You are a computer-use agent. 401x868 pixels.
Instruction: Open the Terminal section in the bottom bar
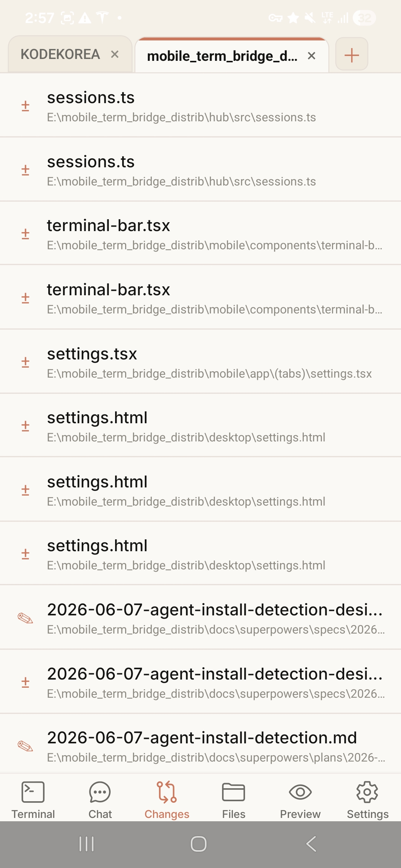[33, 799]
